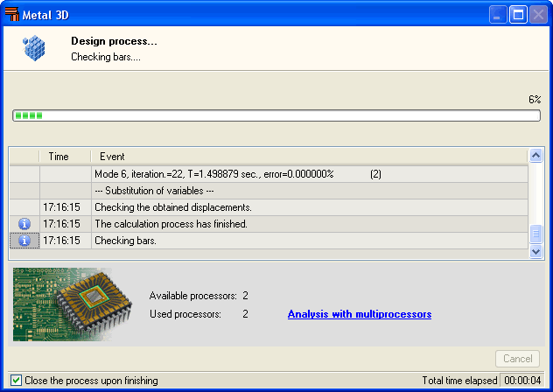Select the 'Checking bars.' event text in log

coord(125,241)
